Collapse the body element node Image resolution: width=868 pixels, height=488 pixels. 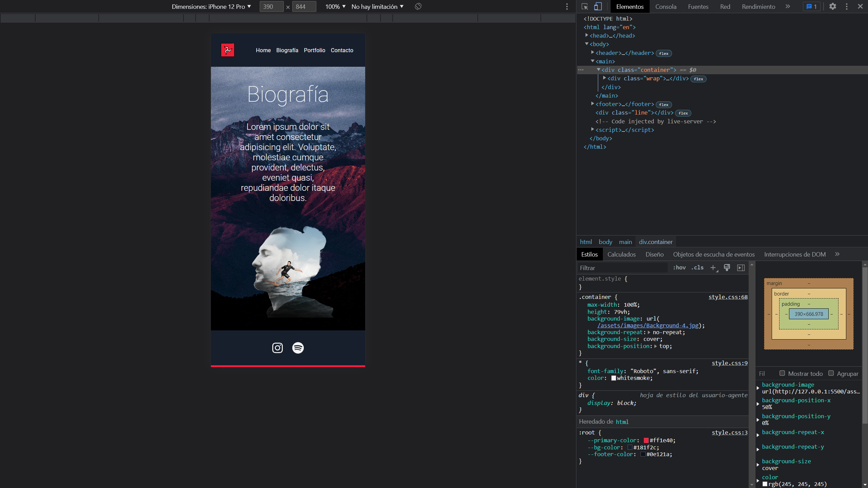[587, 44]
